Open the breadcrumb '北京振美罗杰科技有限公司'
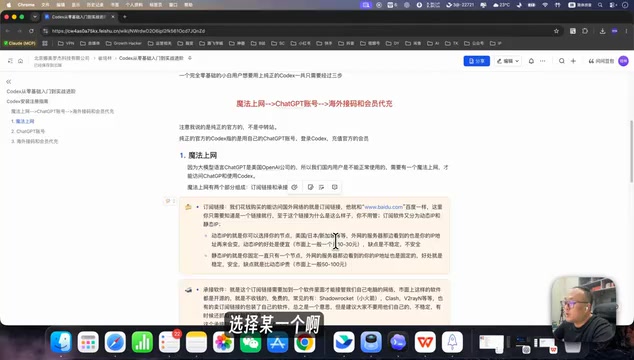Image resolution: width=634 pixels, height=360 pixels. [61, 58]
